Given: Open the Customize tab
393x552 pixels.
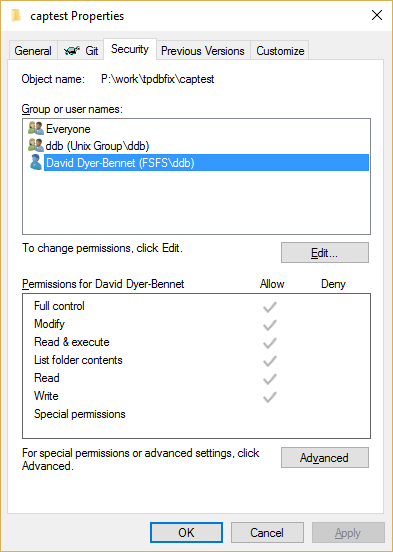Looking at the screenshot, I should (280, 51).
